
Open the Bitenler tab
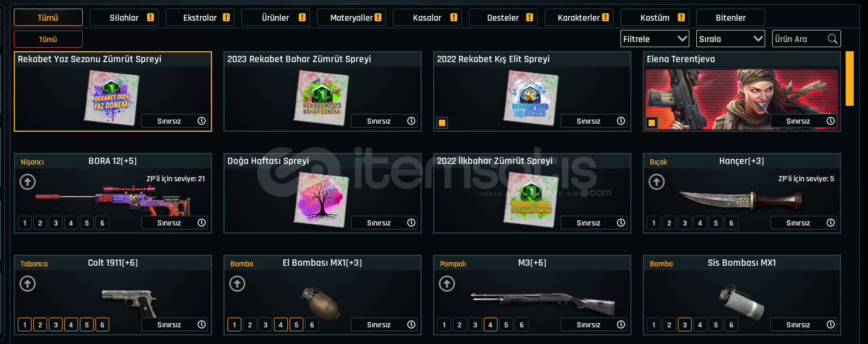731,17
